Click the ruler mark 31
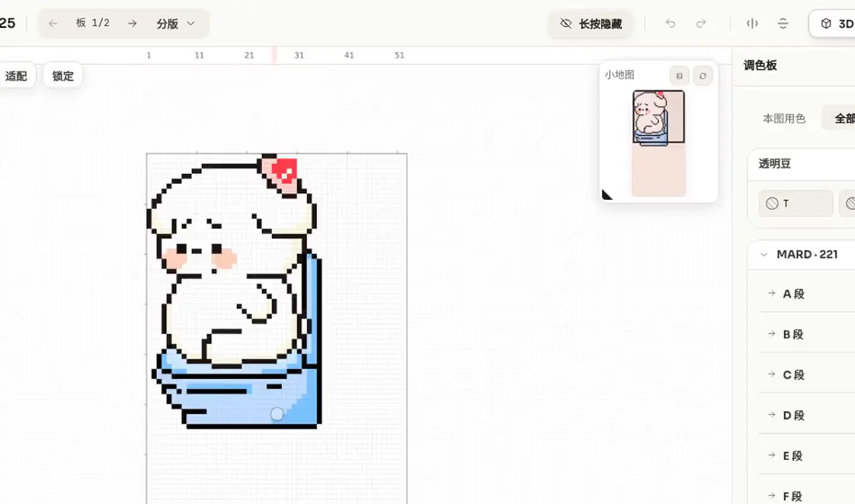The height and width of the screenshot is (504, 855). 299,55
